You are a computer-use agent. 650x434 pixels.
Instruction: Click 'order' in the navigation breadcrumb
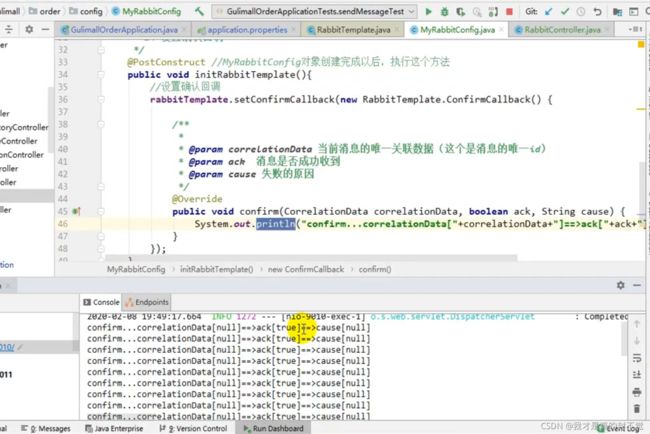tap(45, 12)
